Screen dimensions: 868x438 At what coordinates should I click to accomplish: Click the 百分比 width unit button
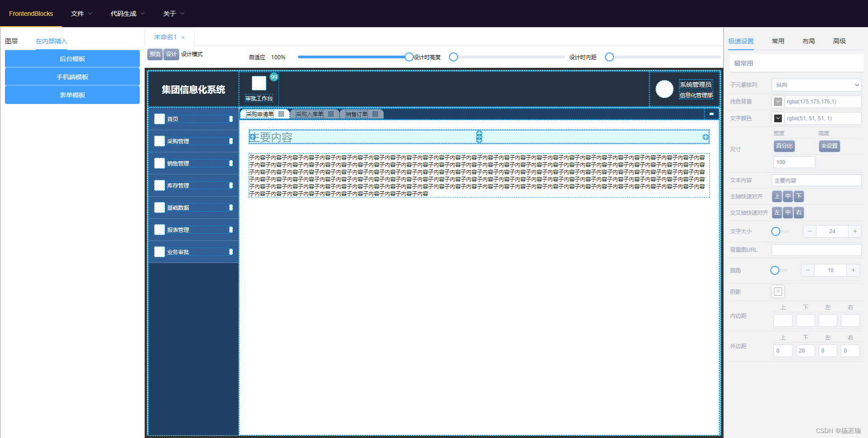(x=784, y=146)
